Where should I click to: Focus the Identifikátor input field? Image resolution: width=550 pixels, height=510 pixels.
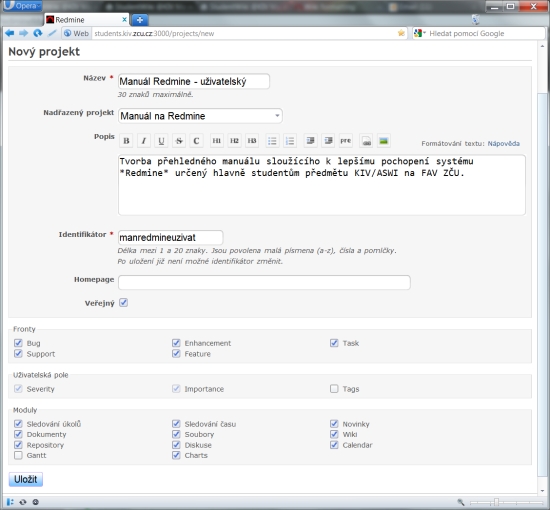click(170, 237)
